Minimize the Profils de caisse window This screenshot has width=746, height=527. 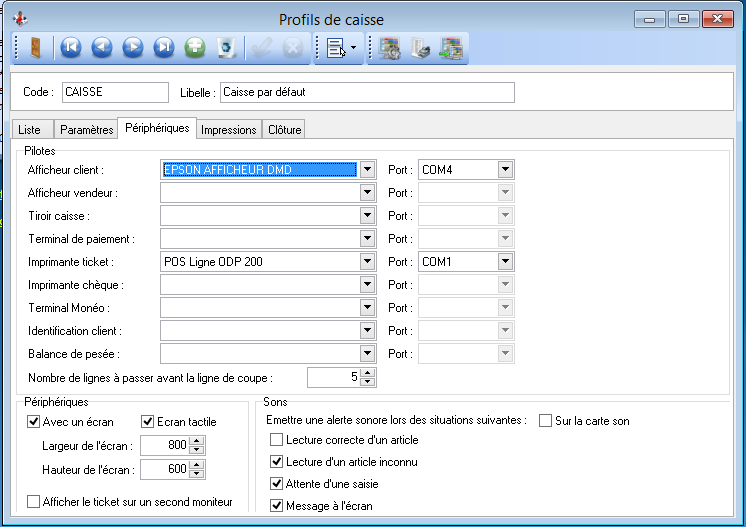(649, 19)
